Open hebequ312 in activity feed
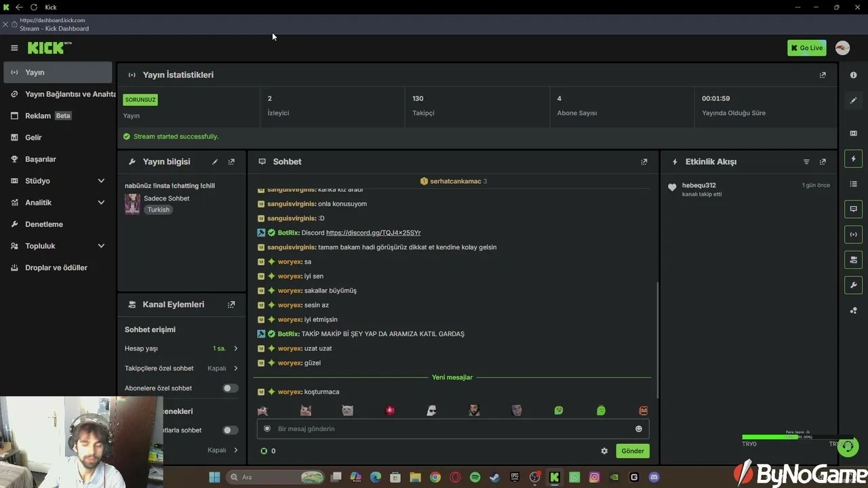Image resolution: width=868 pixels, height=488 pixels. tap(698, 186)
